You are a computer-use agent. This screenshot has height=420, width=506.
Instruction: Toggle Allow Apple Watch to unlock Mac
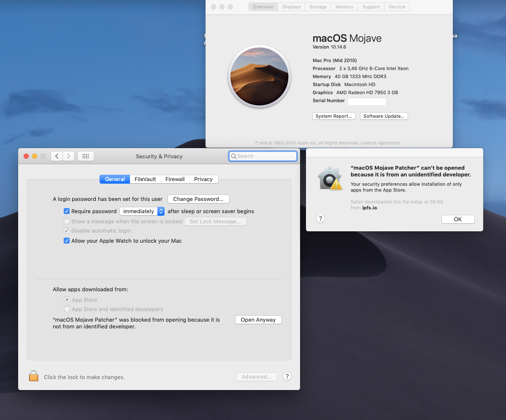point(67,241)
